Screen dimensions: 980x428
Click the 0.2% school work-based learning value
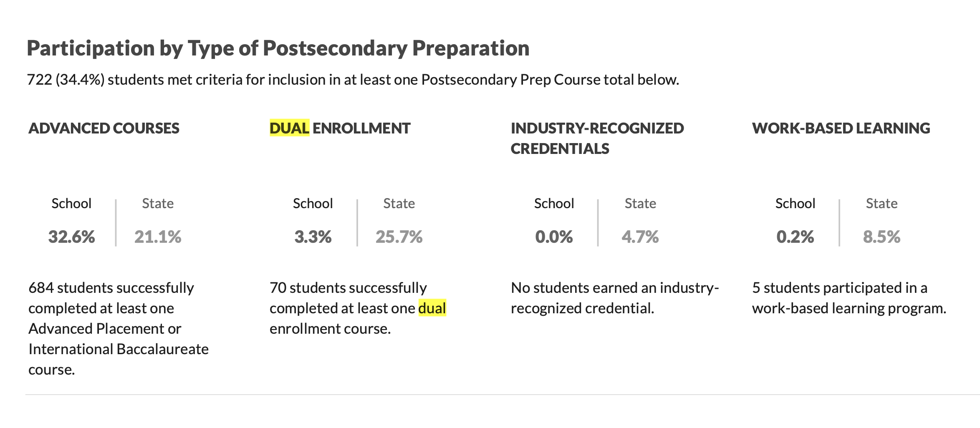(x=795, y=237)
